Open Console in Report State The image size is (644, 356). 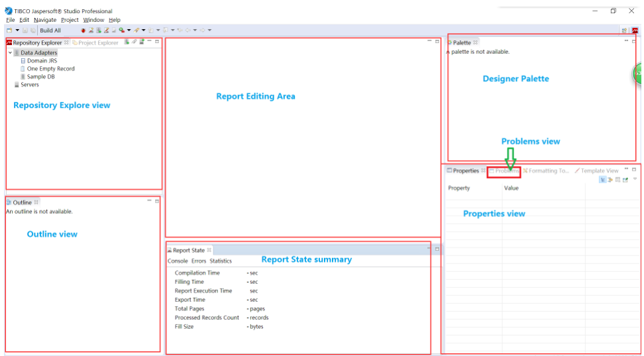(x=178, y=261)
